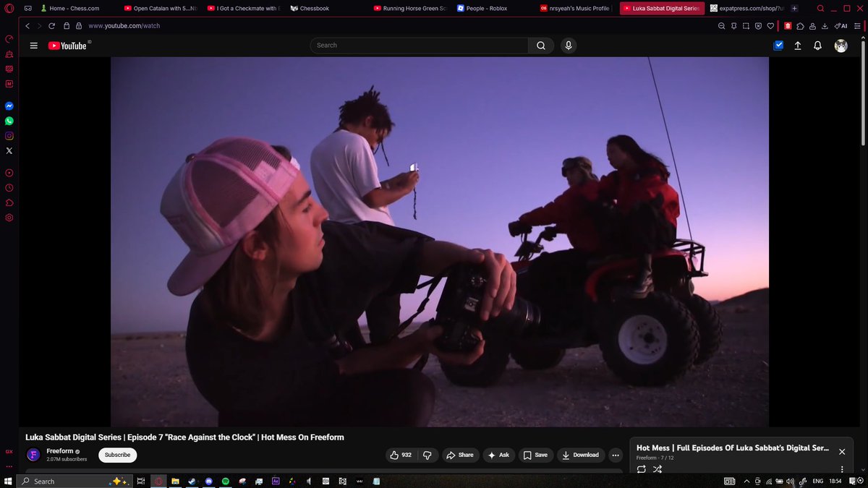Switch to nrsyeah's Music Profile tab
This screenshot has width=868, height=488.
pyautogui.click(x=577, y=9)
